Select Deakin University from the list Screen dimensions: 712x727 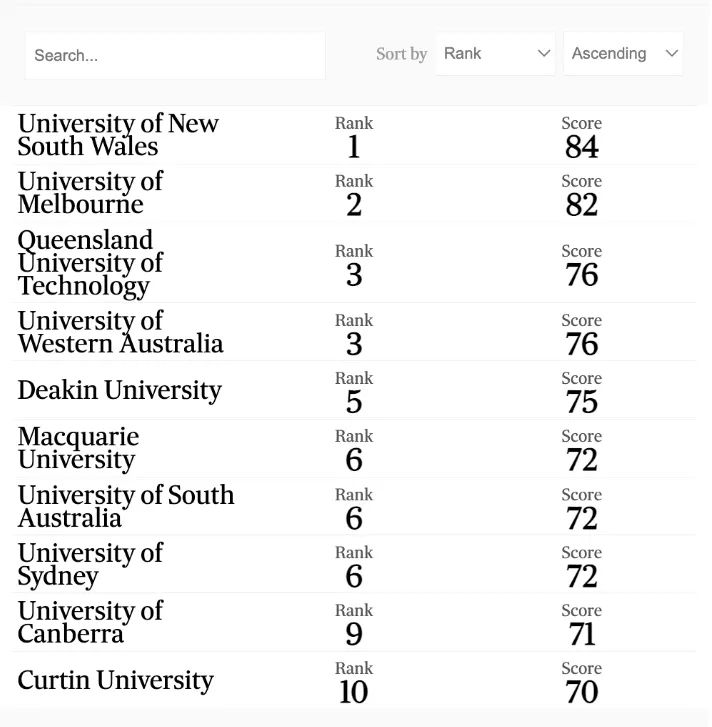119,390
